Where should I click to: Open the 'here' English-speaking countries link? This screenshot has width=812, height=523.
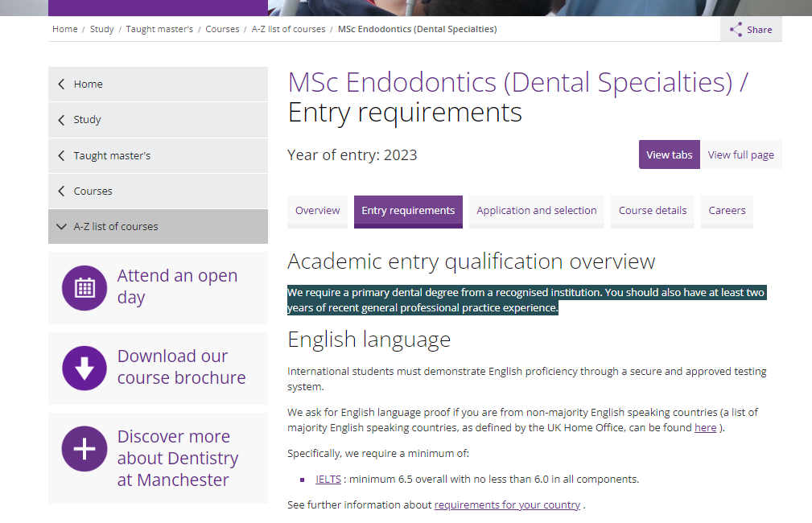(705, 428)
